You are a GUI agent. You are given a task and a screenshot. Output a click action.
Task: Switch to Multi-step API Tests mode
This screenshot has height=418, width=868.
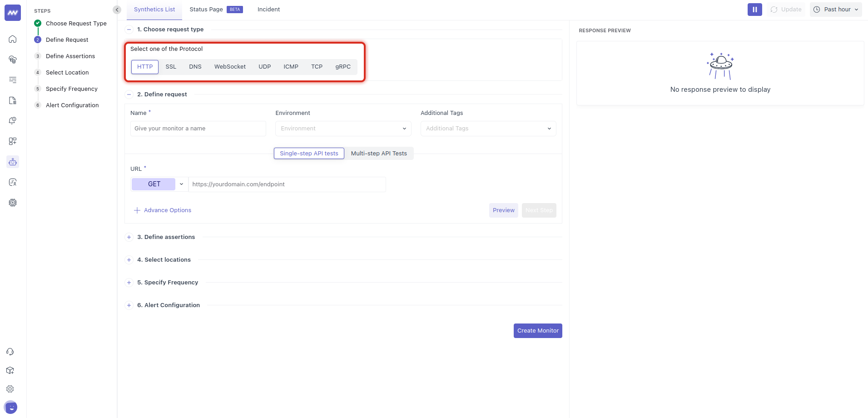coord(379,153)
